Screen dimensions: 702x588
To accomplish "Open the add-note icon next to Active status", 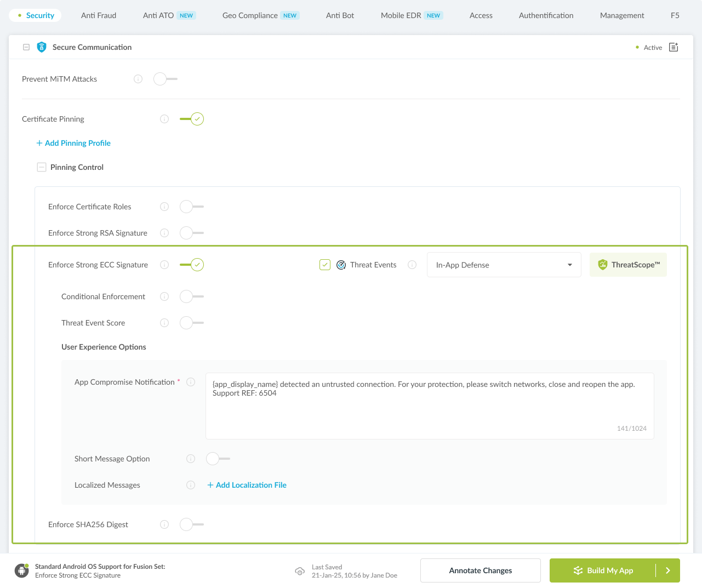I will tap(673, 47).
